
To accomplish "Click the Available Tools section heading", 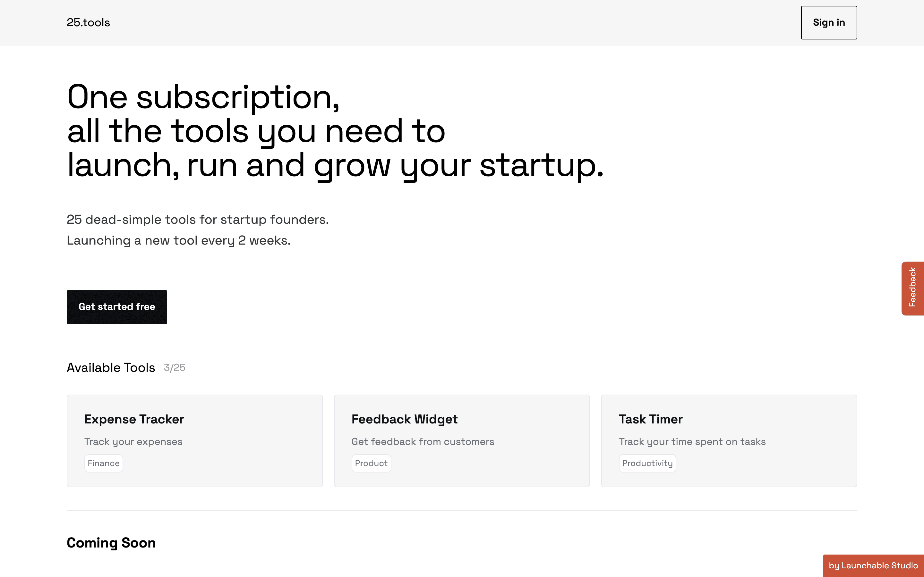I will pyautogui.click(x=111, y=367).
